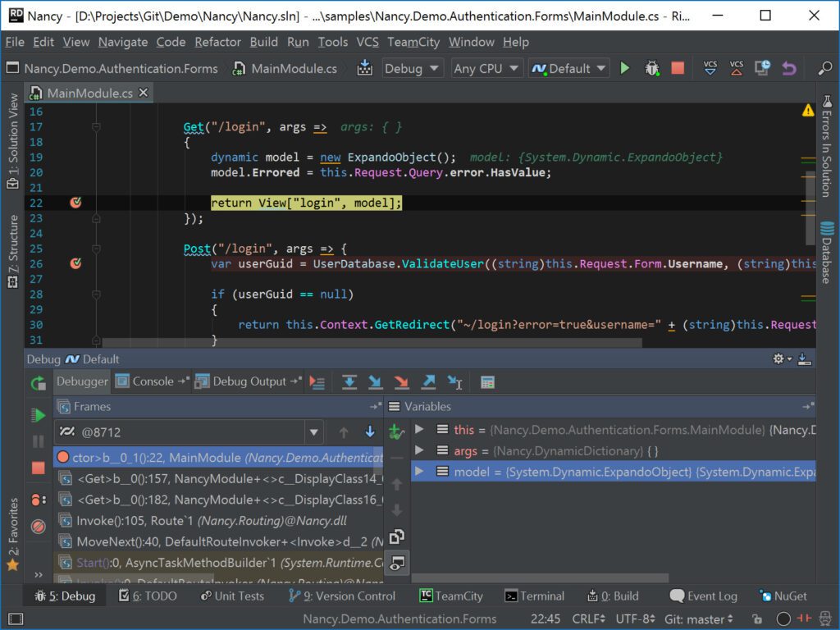Open 9: Version Control tool window
Image resolution: width=840 pixels, height=630 pixels.
coord(342,596)
